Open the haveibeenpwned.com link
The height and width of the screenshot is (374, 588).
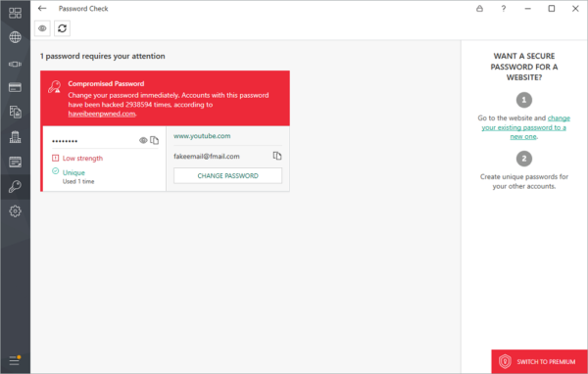tap(102, 114)
